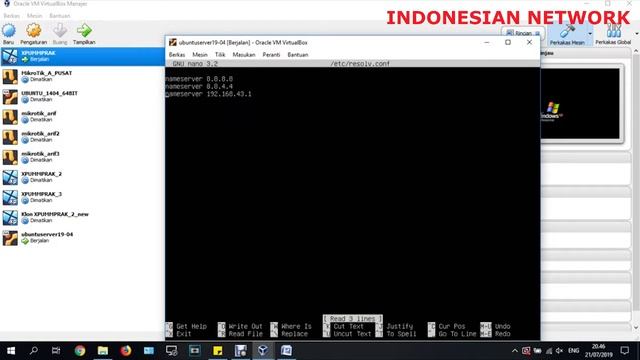Open Bantuan menu in VM window
The width and height of the screenshot is (640, 360).
click(298, 55)
